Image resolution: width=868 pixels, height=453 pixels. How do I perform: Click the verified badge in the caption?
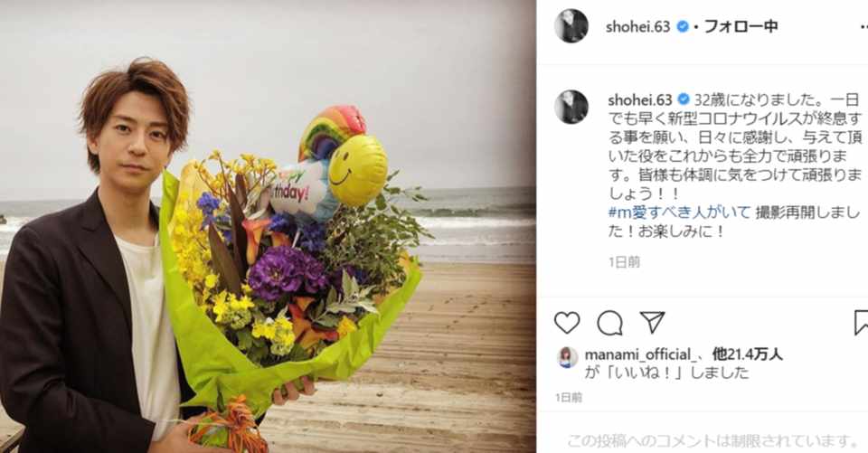[x=684, y=99]
